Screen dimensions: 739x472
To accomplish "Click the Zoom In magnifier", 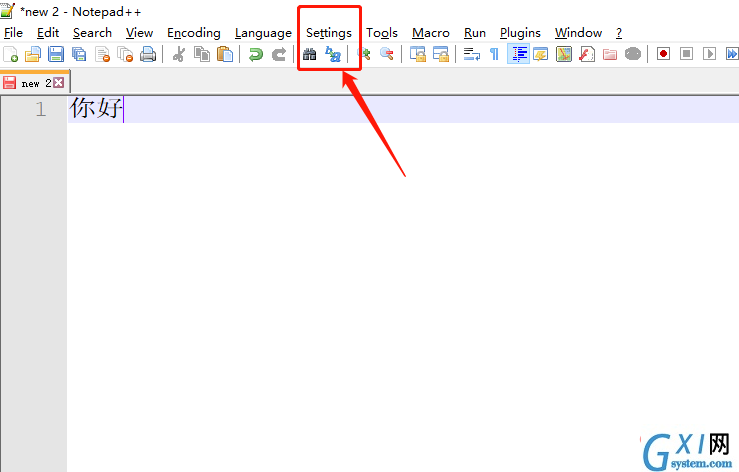I will (x=364, y=54).
